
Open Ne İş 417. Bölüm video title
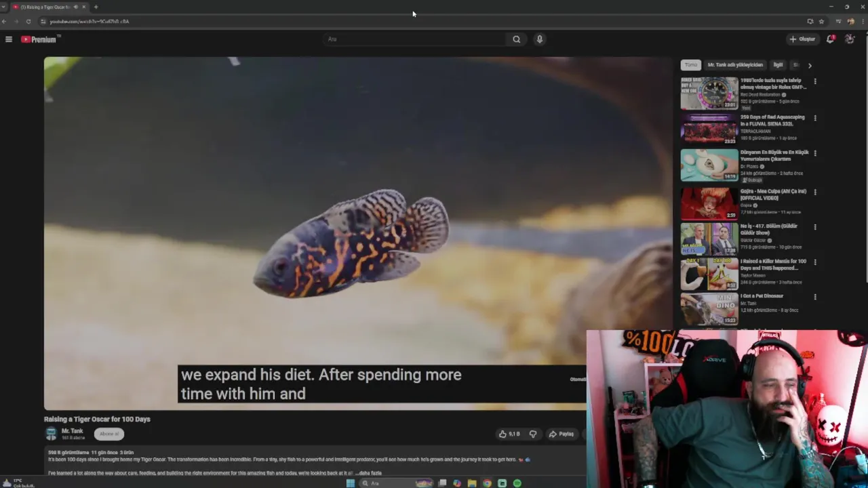769,229
